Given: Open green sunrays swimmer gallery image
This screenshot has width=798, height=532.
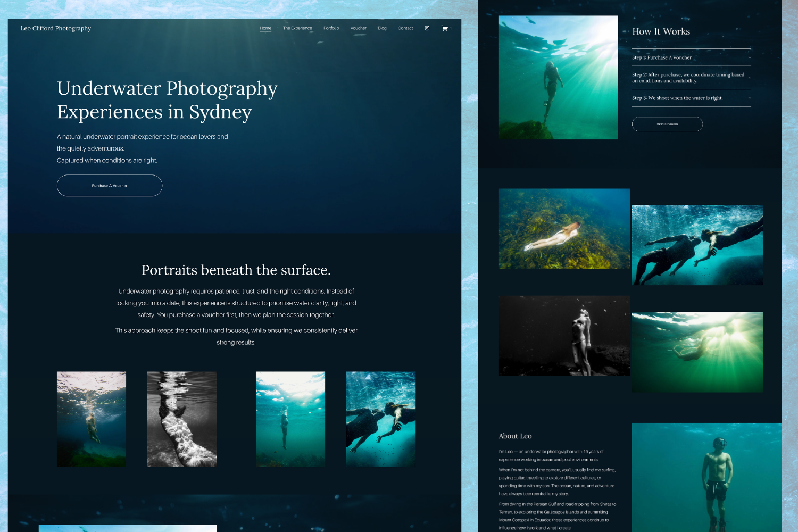Looking at the screenshot, I should 697,352.
